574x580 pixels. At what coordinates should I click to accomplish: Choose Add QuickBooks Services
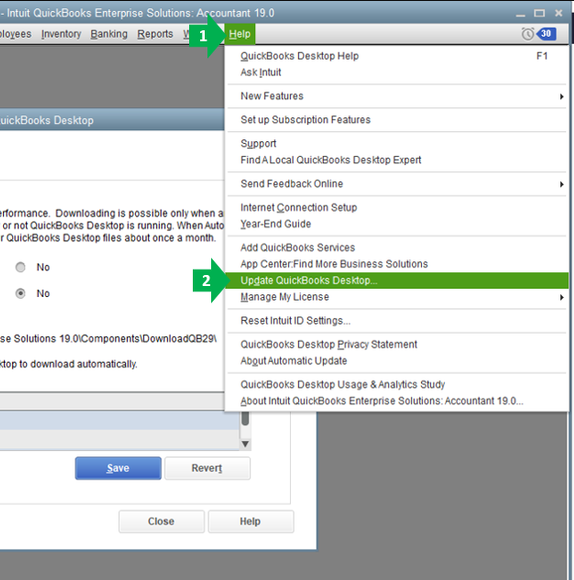[x=396, y=247]
